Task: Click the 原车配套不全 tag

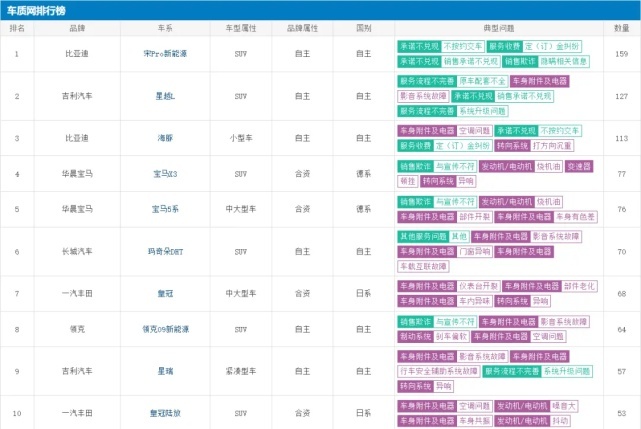Action: pyautogui.click(x=482, y=81)
